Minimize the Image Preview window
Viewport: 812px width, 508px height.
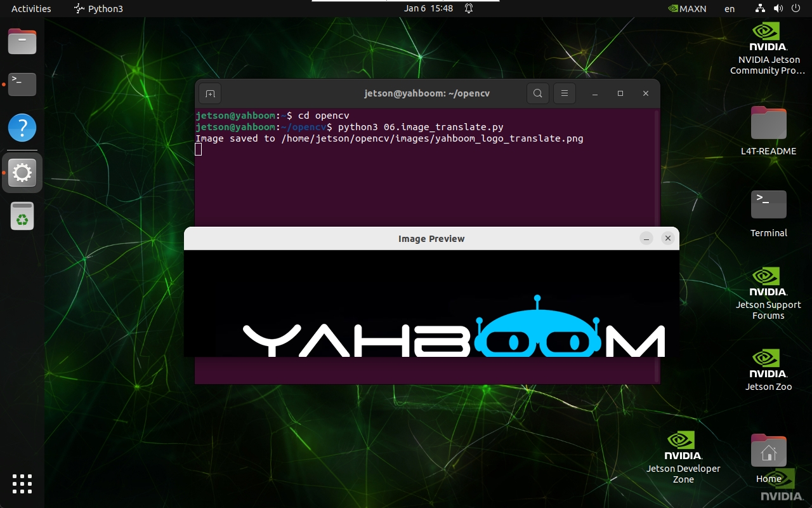646,238
